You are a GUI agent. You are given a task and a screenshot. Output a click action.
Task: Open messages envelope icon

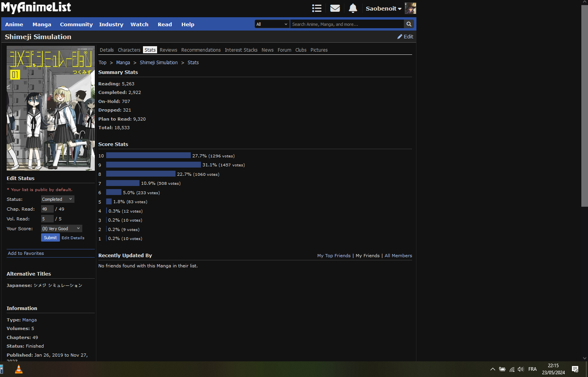[x=335, y=8]
